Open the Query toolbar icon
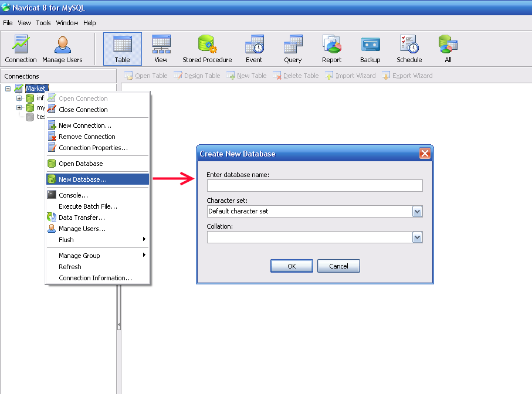Screen dimensions: 532x394 pyautogui.click(x=293, y=49)
